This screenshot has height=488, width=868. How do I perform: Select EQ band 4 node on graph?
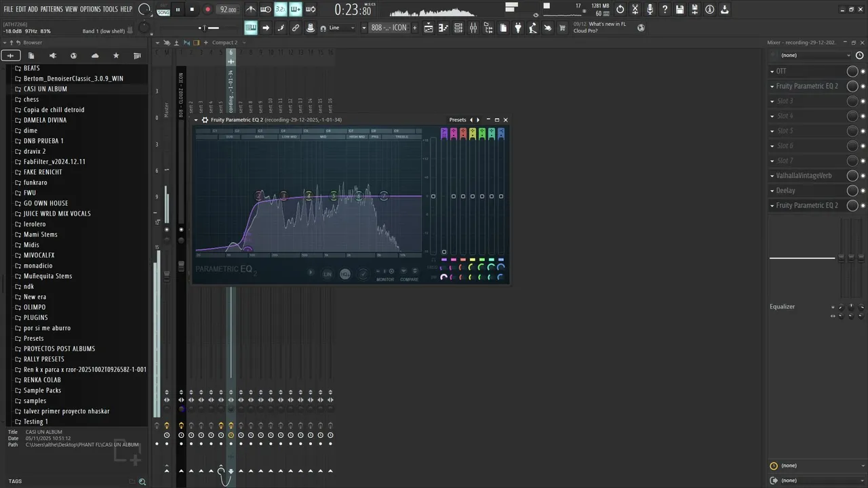click(309, 196)
